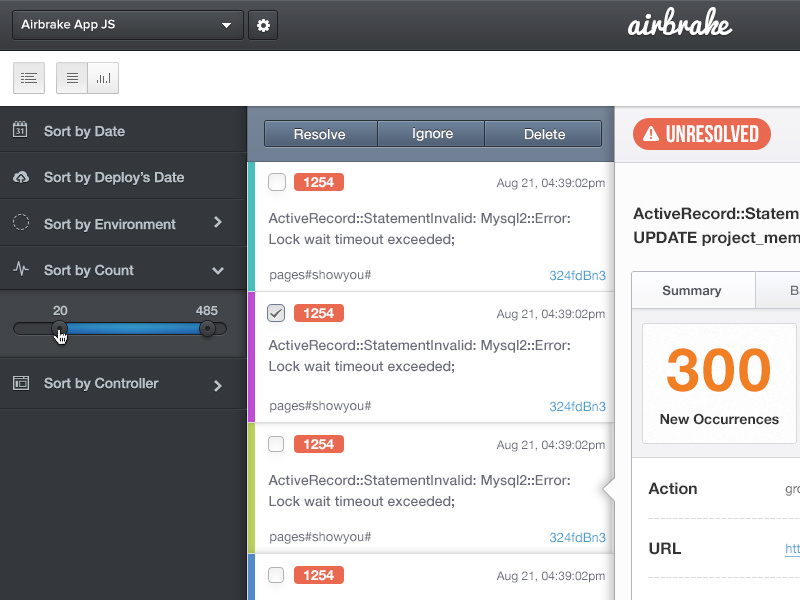This screenshot has width=800, height=600.
Task: Click the environment icon in the sidebar
Action: tap(22, 223)
